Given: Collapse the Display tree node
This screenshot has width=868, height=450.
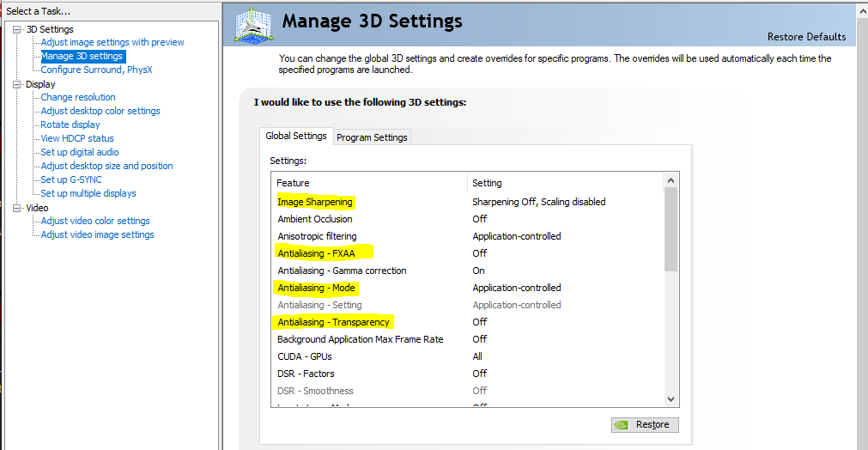Looking at the screenshot, I should [17, 84].
